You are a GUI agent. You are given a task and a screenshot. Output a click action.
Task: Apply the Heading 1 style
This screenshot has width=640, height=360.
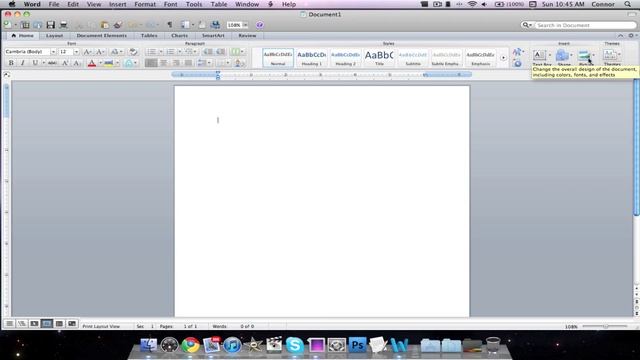[x=311, y=58]
